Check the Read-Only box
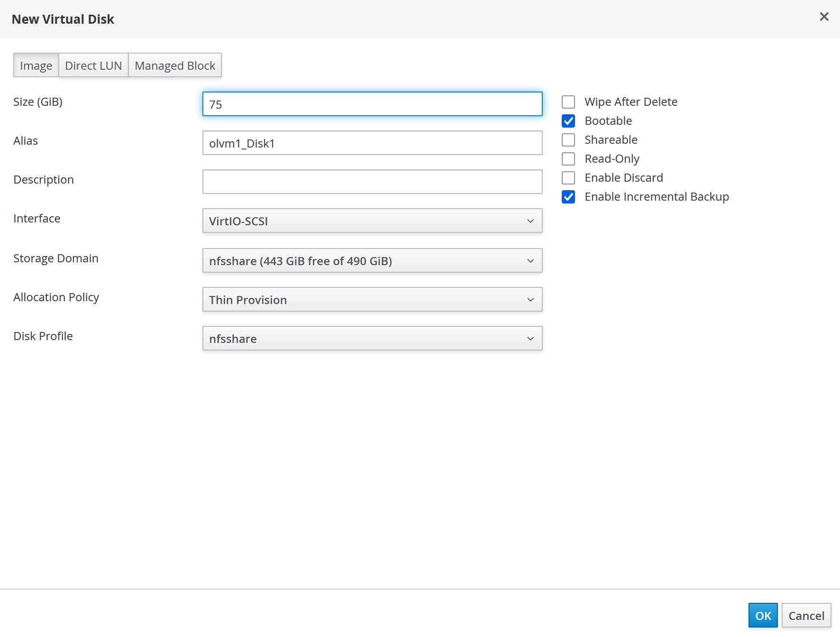 568,158
